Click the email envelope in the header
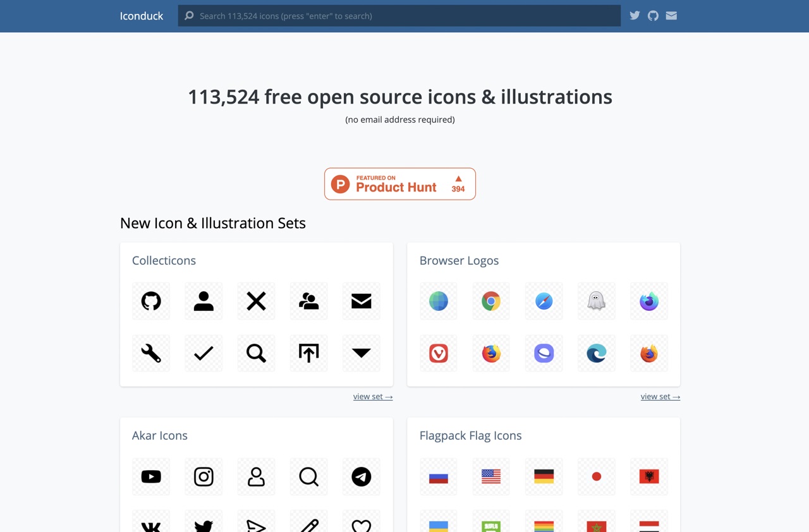The image size is (809, 532). pyautogui.click(x=671, y=16)
